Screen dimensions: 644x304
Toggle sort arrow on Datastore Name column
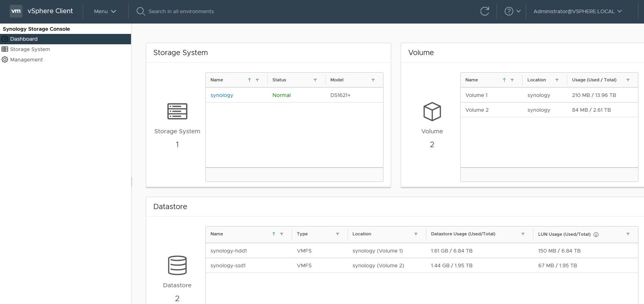274,234
